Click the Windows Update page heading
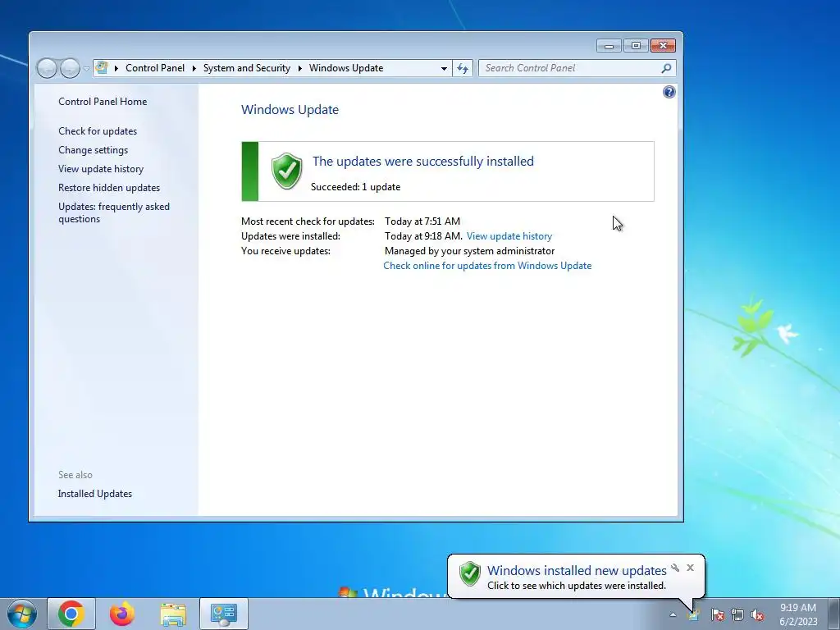 (x=290, y=110)
